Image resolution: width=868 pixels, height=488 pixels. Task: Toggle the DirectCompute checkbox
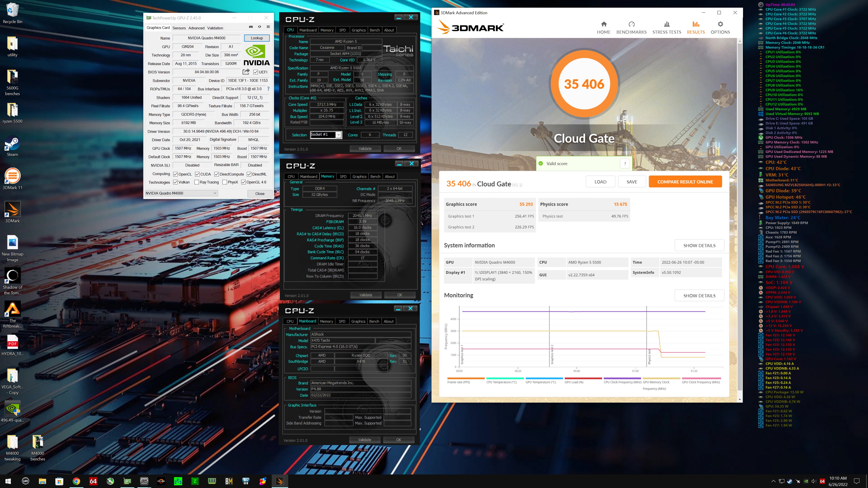tap(217, 174)
